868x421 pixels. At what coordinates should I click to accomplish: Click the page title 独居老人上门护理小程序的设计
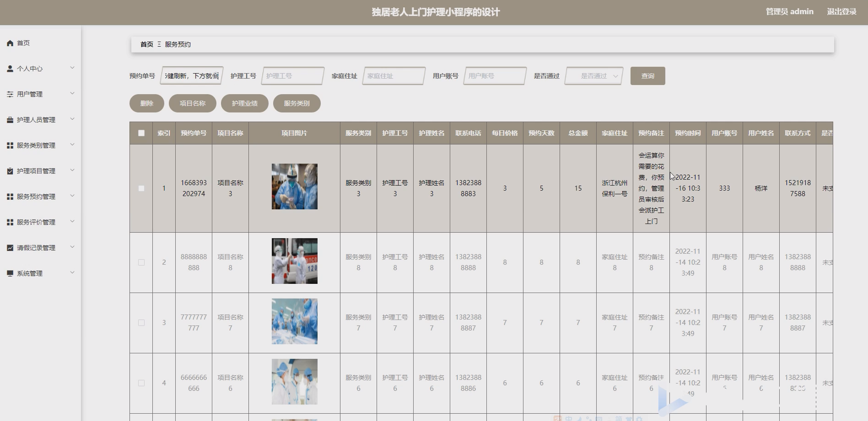click(x=436, y=12)
